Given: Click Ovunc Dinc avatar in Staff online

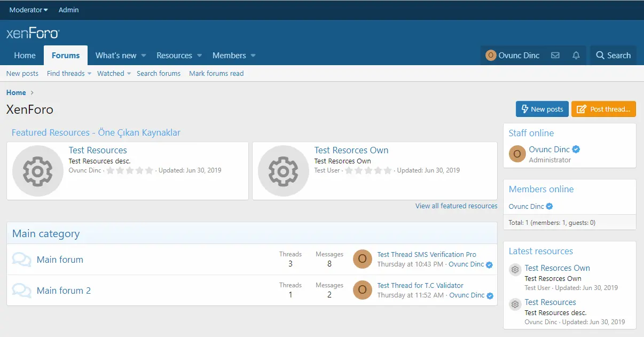Looking at the screenshot, I should pyautogui.click(x=517, y=154).
